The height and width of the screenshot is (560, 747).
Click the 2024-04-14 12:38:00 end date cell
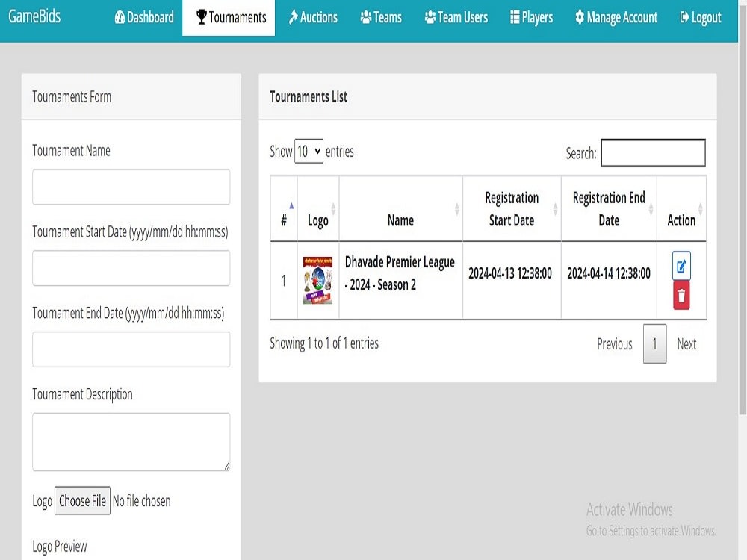coord(609,280)
